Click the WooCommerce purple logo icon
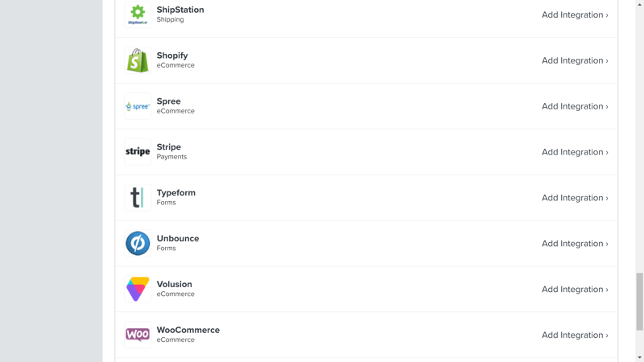 click(138, 335)
